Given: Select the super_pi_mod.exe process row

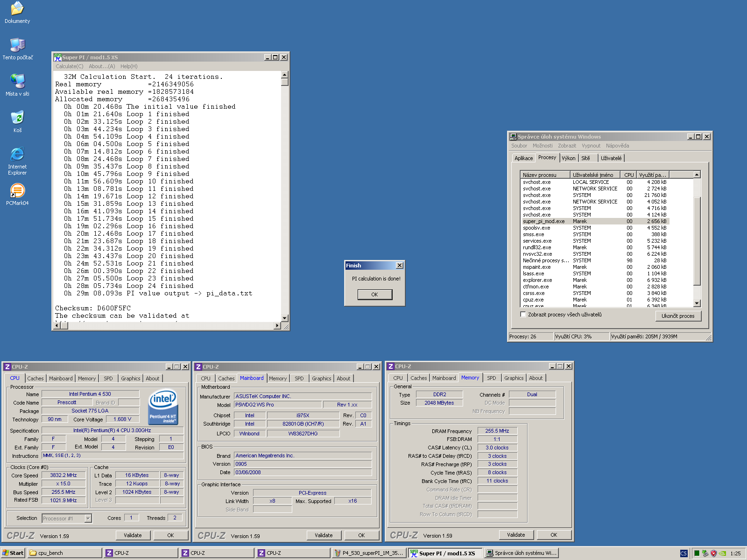Looking at the screenshot, I should [x=595, y=221].
